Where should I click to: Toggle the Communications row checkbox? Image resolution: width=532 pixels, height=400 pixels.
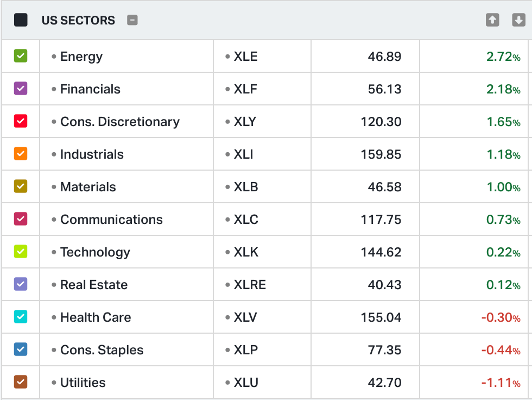pyautogui.click(x=21, y=219)
